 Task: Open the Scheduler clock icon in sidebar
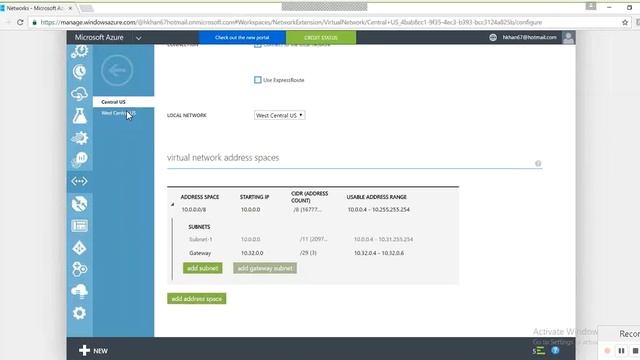click(80, 72)
